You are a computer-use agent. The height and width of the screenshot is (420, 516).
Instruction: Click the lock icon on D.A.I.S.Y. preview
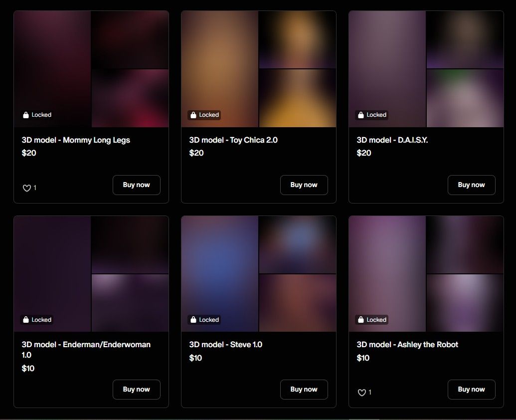[x=360, y=115]
